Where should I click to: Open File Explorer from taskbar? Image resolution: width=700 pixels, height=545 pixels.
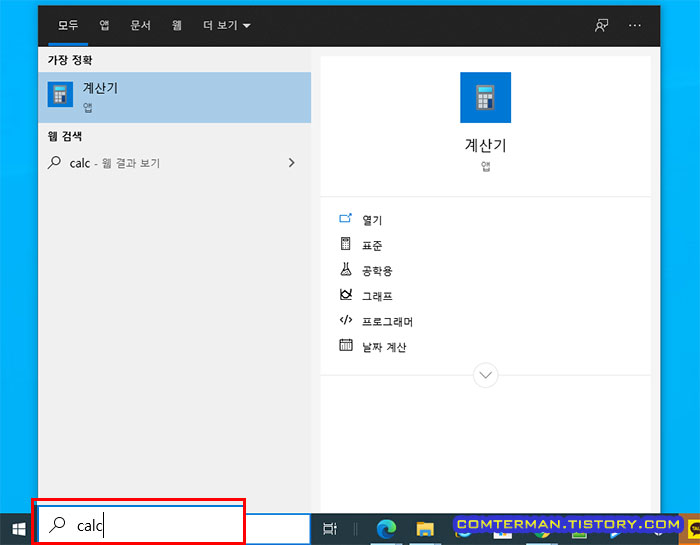tap(425, 529)
